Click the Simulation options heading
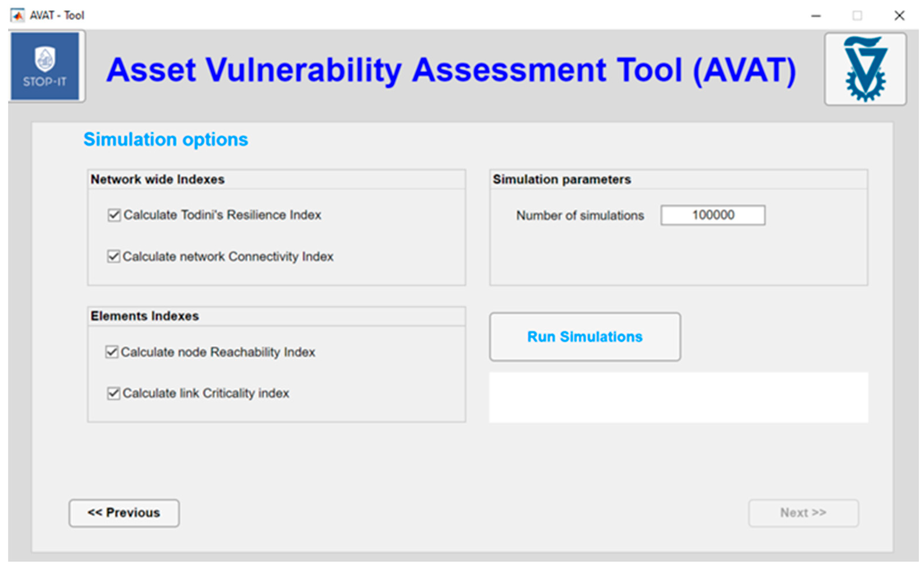The image size is (924, 570). (x=166, y=139)
